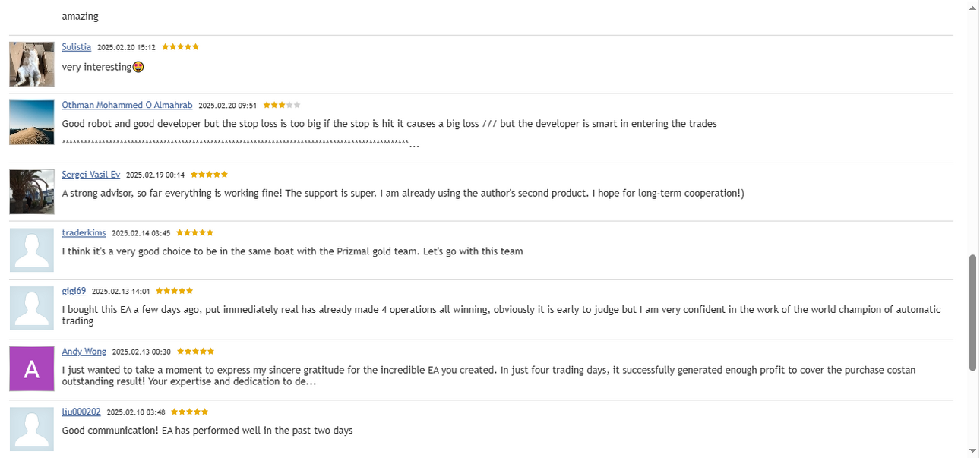Screen dimensions: 980x458
Task: Open liu000202 user profile link
Action: pyautogui.click(x=81, y=412)
